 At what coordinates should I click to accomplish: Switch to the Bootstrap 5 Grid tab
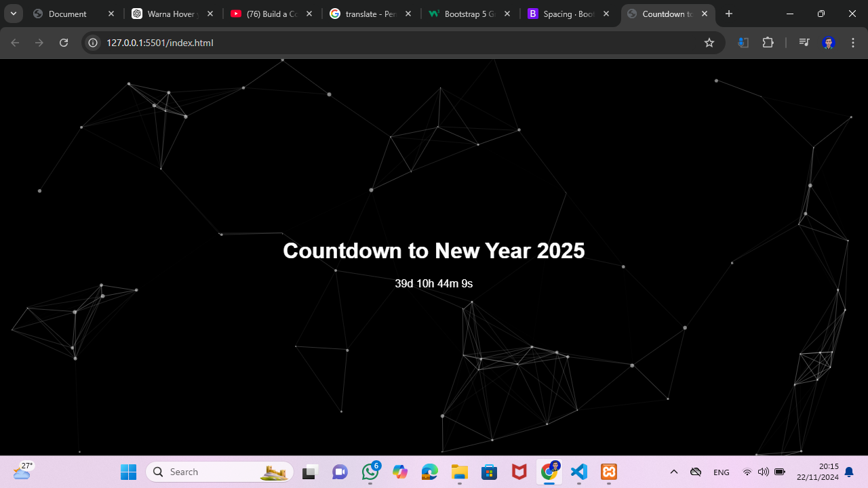[x=468, y=14]
